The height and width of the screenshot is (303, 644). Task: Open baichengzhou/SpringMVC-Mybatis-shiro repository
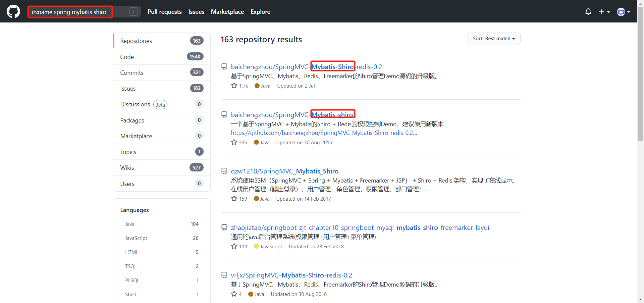[292, 115]
